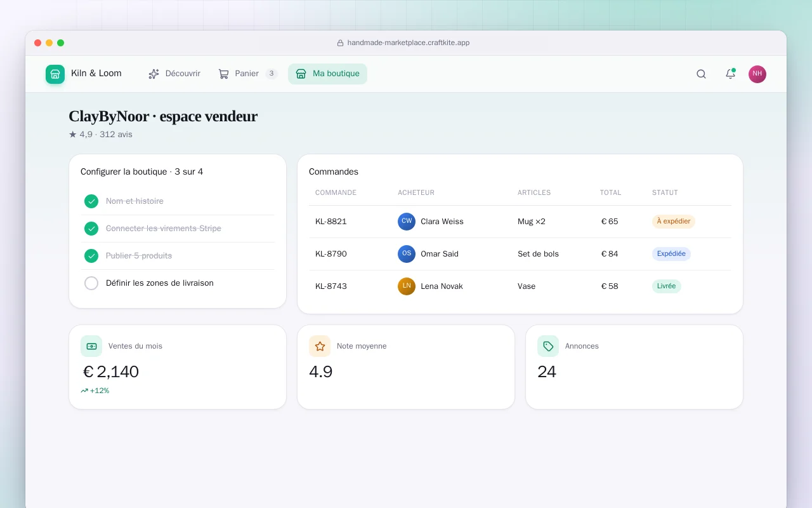Toggle the Publier 5 produits checkmark
The height and width of the screenshot is (508, 812).
point(91,256)
